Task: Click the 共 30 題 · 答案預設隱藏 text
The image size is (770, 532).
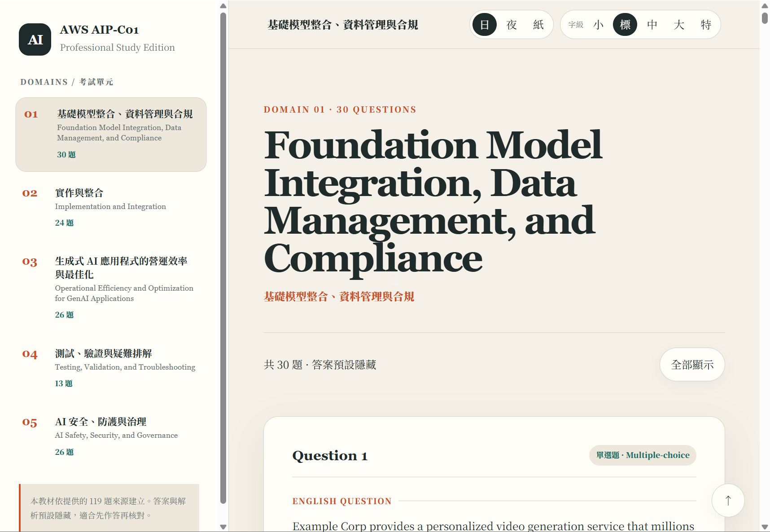Action: [x=320, y=365]
